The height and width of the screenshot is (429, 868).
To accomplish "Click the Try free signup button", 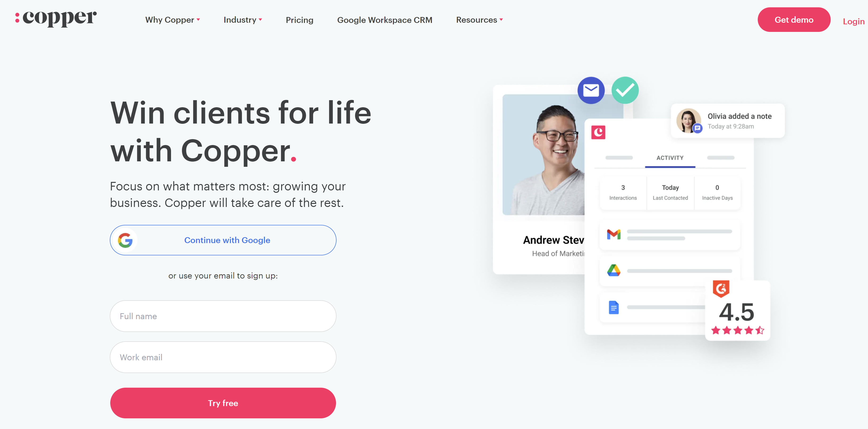I will pos(222,403).
